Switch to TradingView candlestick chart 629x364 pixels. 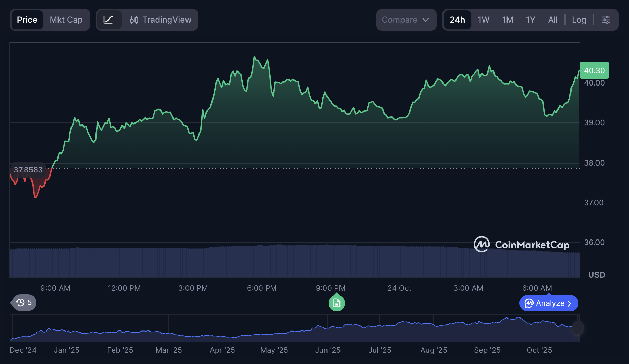161,20
